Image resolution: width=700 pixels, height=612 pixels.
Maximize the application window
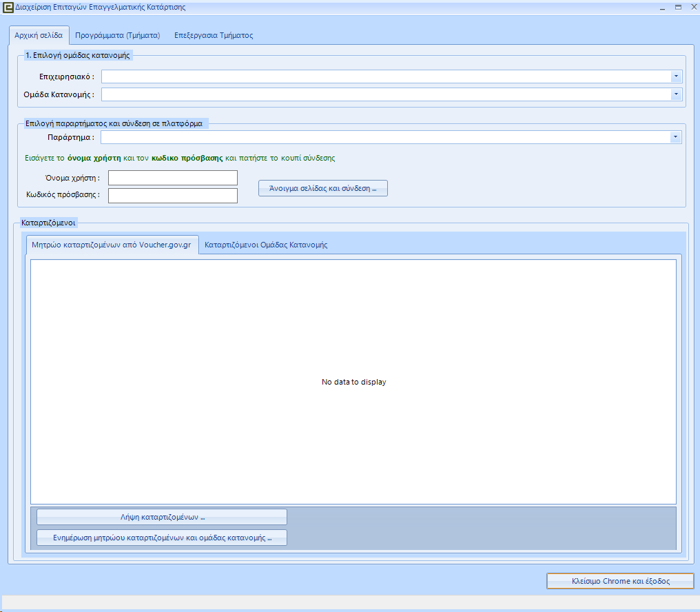[x=677, y=7]
